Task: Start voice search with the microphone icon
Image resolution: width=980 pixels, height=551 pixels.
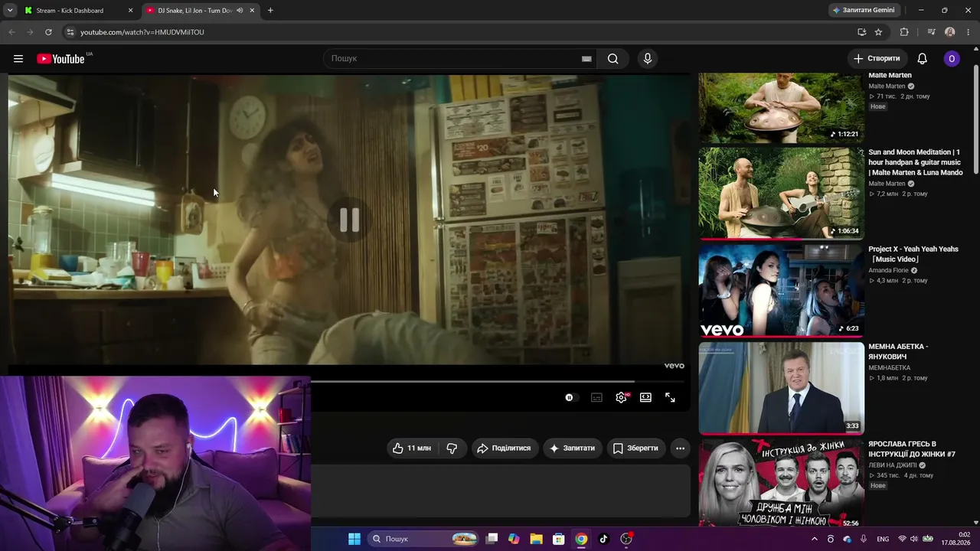Action: click(648, 59)
